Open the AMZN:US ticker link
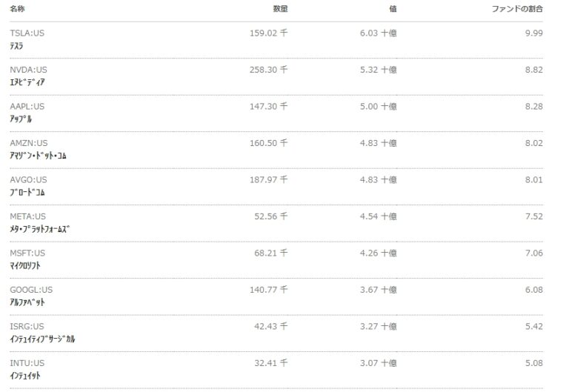The width and height of the screenshot is (569, 392). tap(29, 143)
